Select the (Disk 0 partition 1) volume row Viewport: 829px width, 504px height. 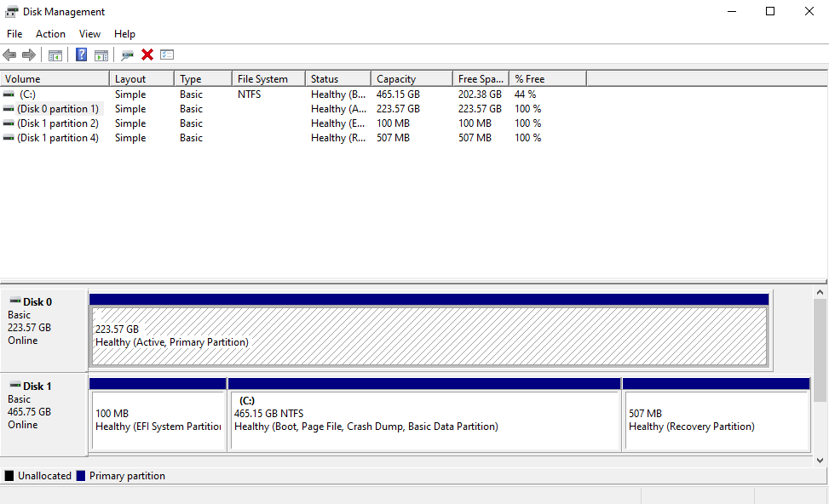coord(58,108)
